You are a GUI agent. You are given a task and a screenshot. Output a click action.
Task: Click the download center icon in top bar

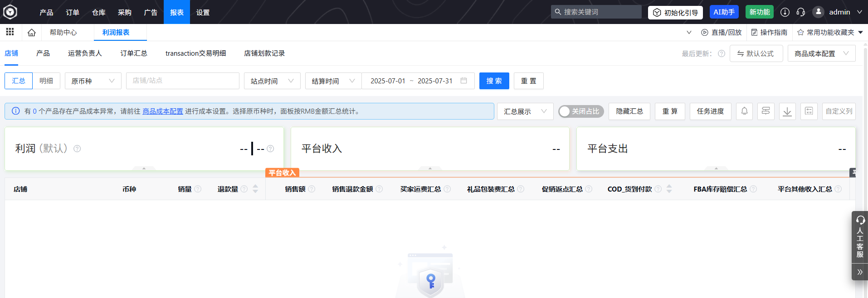pos(785,12)
